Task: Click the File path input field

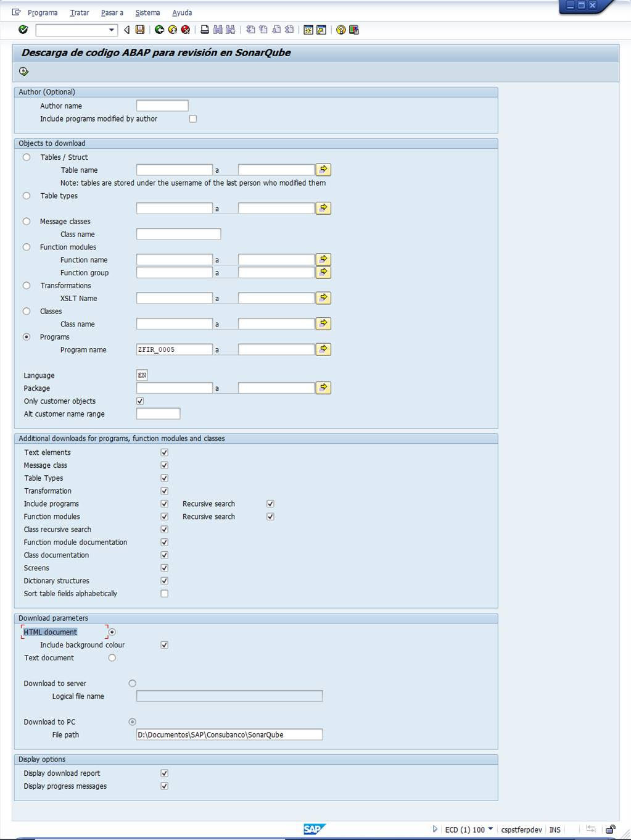Action: pos(229,734)
